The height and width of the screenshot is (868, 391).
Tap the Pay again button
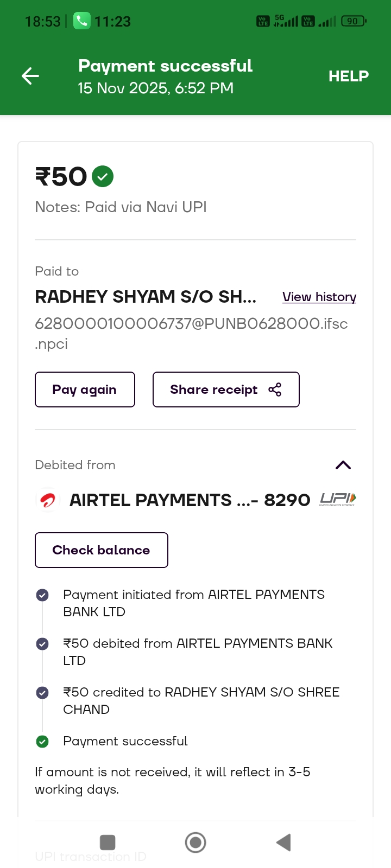click(x=85, y=390)
